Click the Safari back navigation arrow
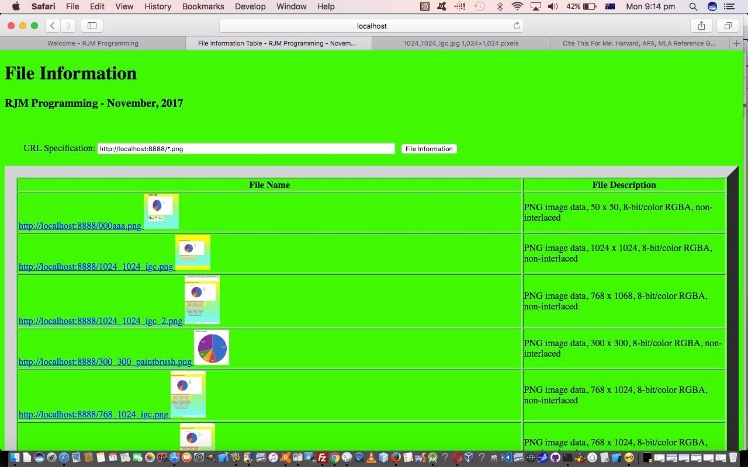The height and width of the screenshot is (467, 748). 53,25
